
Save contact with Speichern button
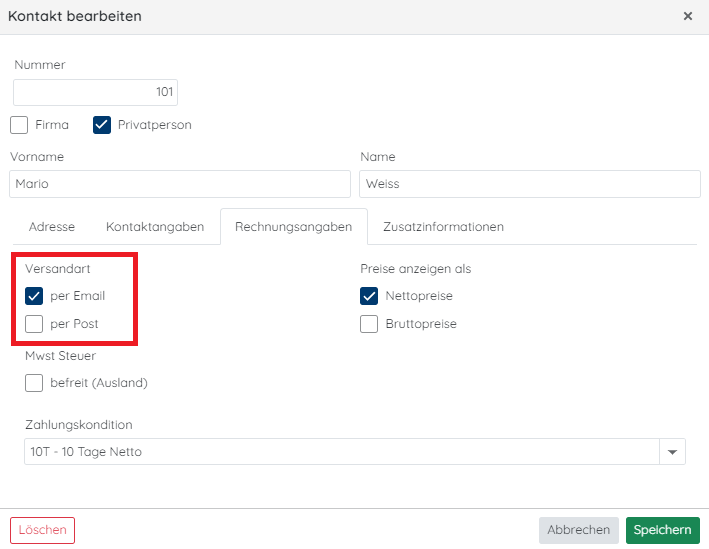pyautogui.click(x=662, y=530)
